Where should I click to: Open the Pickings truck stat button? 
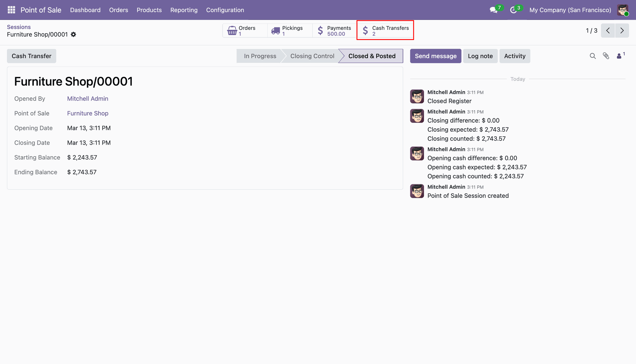tap(290, 30)
